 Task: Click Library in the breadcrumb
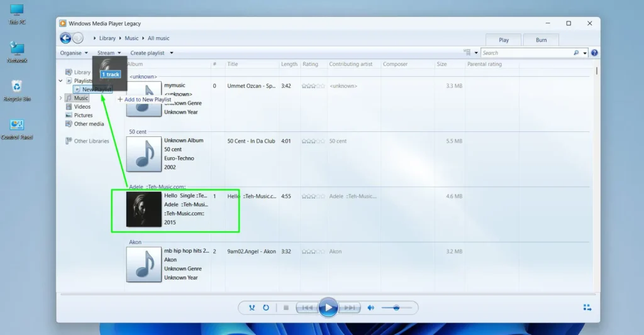[x=107, y=38]
